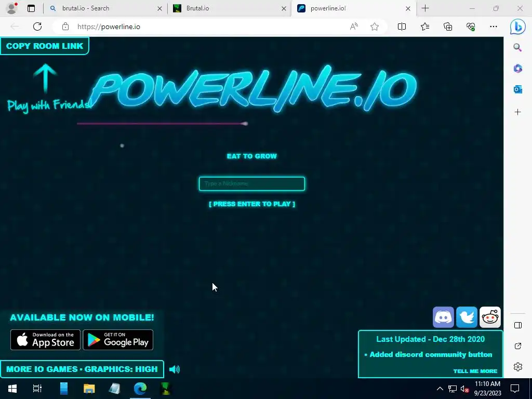
Task: Open the tab actions menu icon
Action: 31,8
